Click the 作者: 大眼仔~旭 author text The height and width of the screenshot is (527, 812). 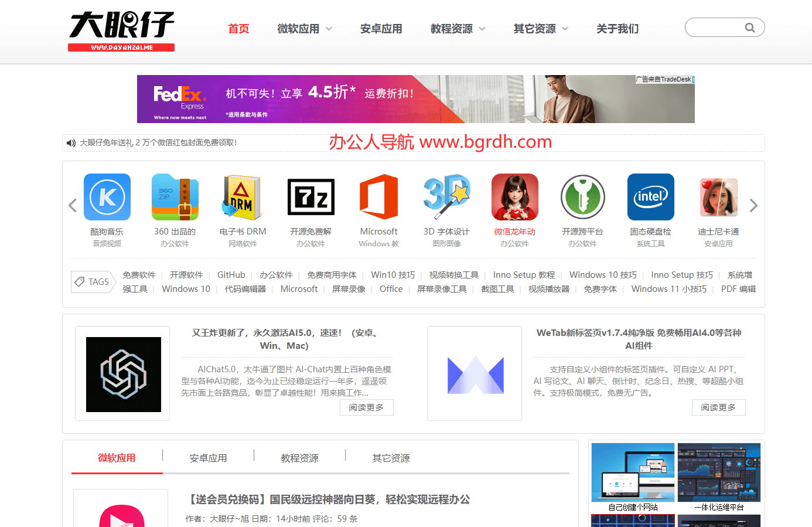coord(217,519)
